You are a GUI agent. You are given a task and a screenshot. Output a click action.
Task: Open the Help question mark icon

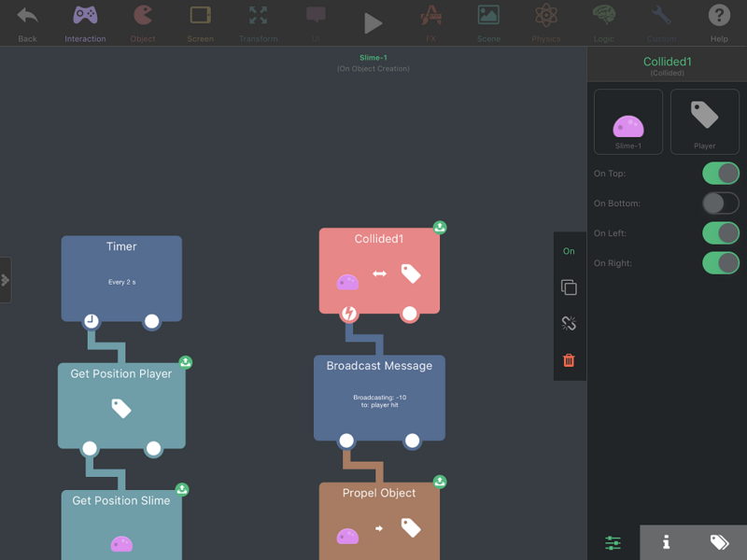pos(719,22)
